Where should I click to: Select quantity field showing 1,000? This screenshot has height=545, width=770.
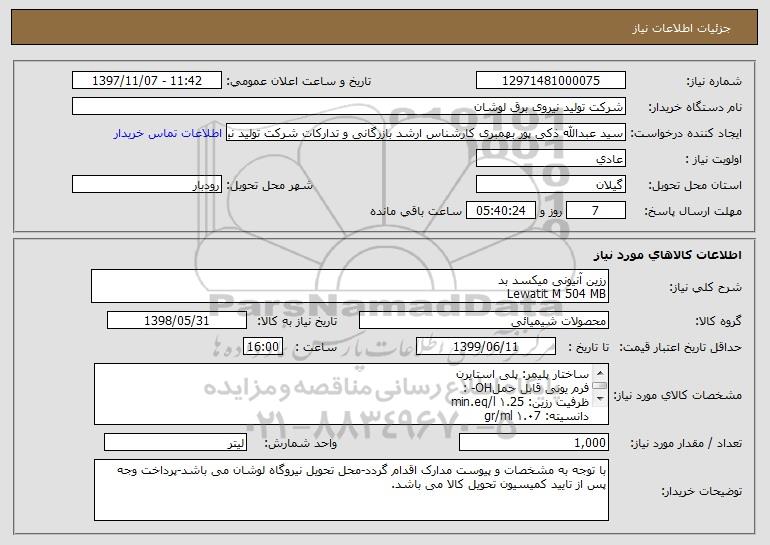534,442
